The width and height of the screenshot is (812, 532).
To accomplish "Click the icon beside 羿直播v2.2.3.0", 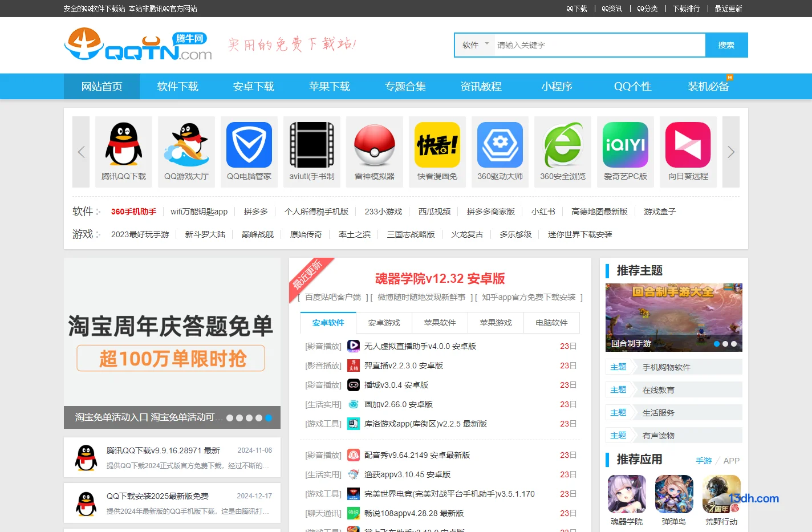I will click(x=354, y=365).
